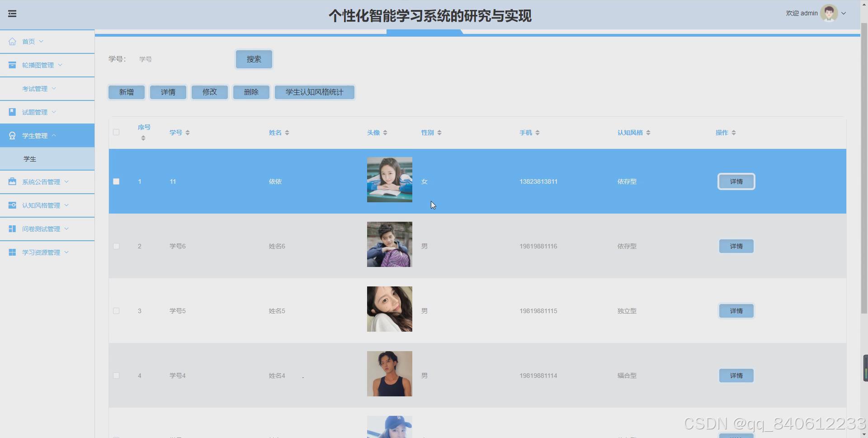The height and width of the screenshot is (438, 868).
Task: Click the 新增 button to add a student
Action: tap(126, 92)
